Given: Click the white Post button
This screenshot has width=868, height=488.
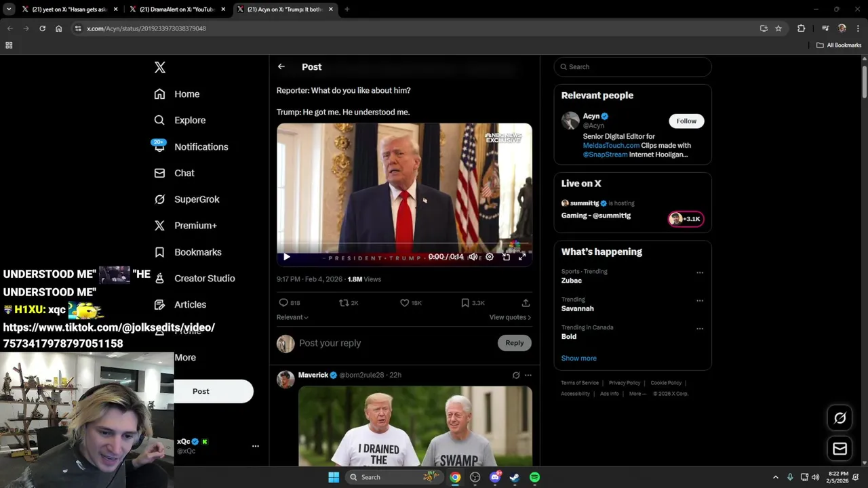Looking at the screenshot, I should pos(214,391).
